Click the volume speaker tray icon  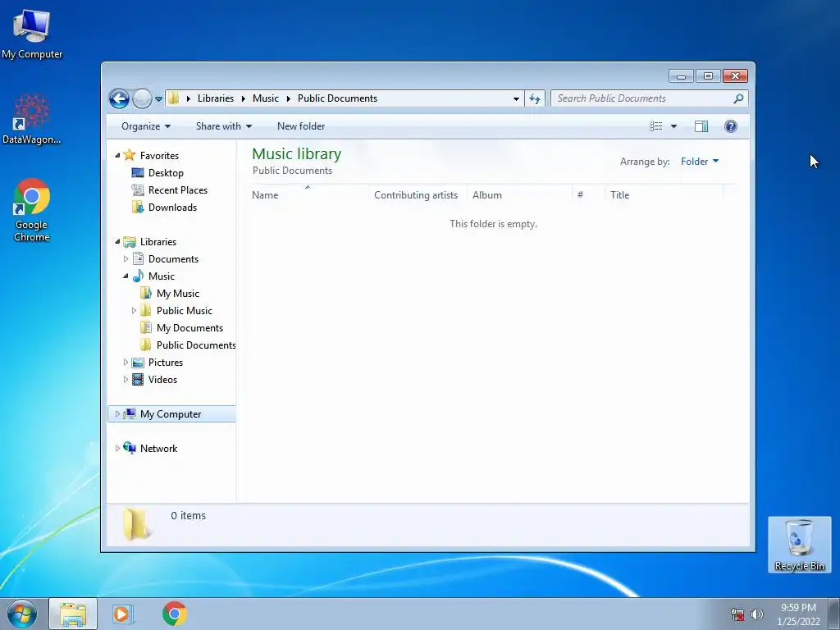(757, 614)
